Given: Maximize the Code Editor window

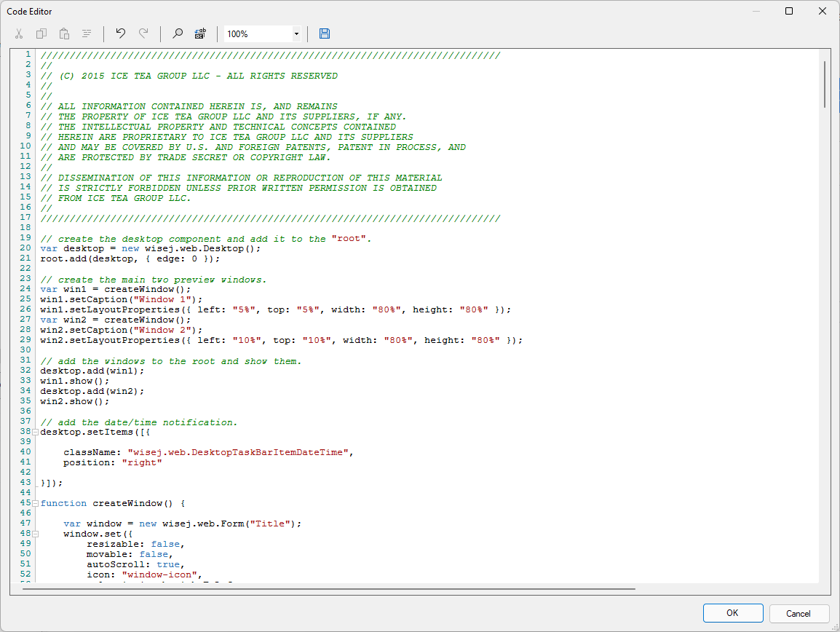Looking at the screenshot, I should [x=789, y=11].
